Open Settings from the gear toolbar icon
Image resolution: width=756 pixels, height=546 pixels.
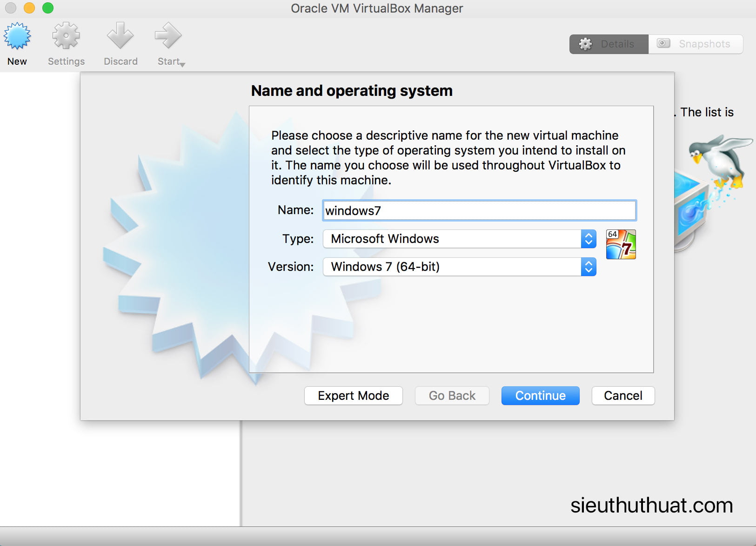click(x=66, y=36)
